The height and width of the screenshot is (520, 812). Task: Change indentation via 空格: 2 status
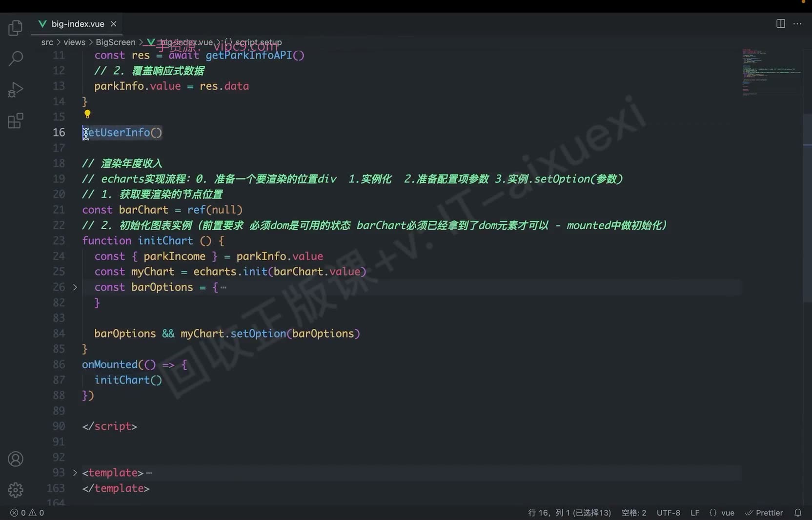634,513
